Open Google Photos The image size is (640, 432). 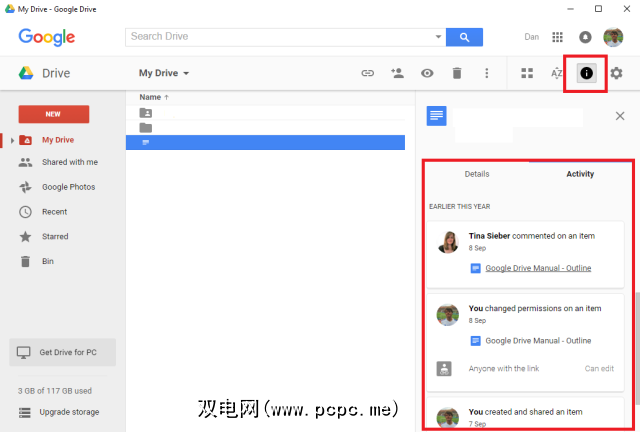click(x=69, y=187)
